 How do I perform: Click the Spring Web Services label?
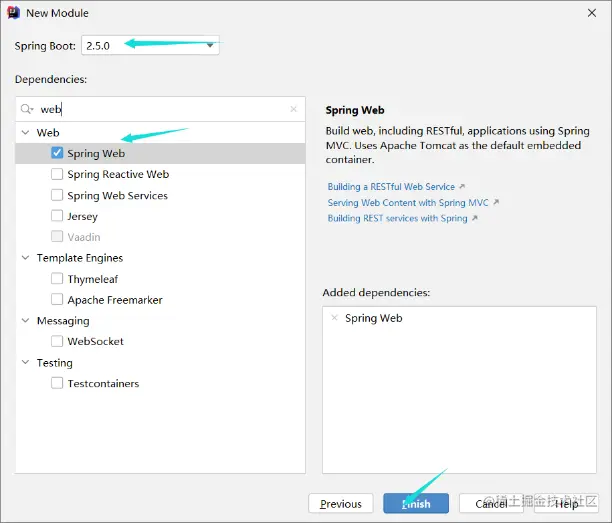(x=117, y=195)
